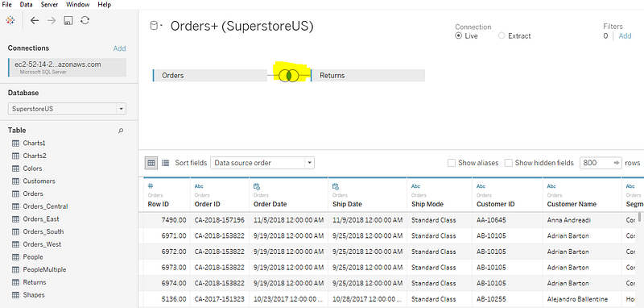644x308 pixels.
Task: Change the Order ID Abc type icon
Action: [199, 186]
